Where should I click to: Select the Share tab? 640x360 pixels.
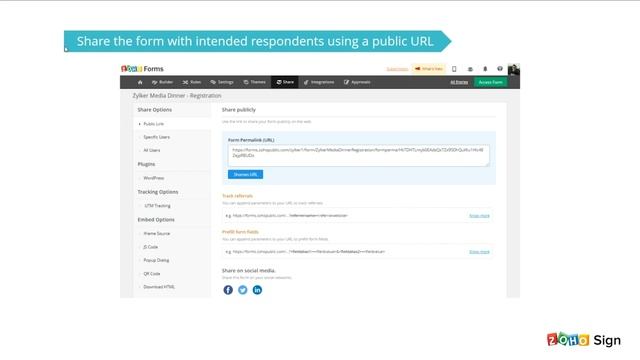point(285,82)
